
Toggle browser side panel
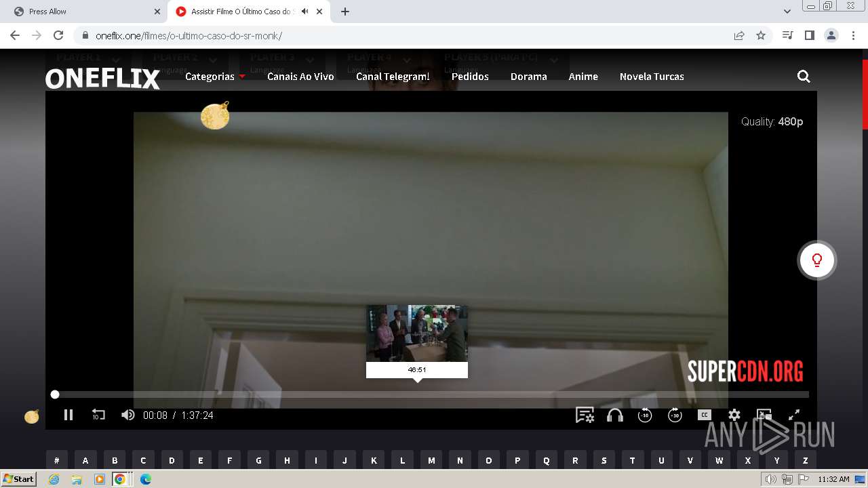[x=810, y=35]
